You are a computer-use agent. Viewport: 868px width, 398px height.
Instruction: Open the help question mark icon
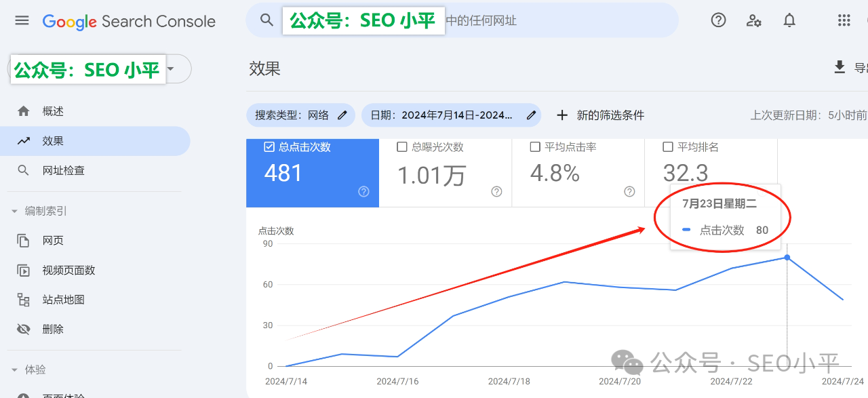coord(718,20)
